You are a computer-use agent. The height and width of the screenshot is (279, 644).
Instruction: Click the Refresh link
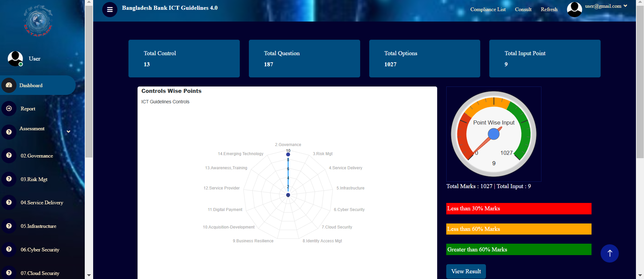click(x=549, y=9)
